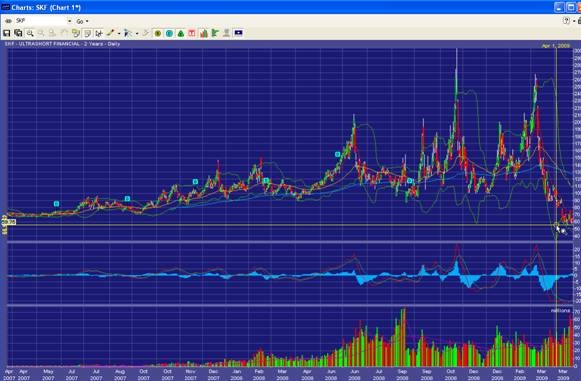Click the 'Apr 1, 2009' date label

pyautogui.click(x=555, y=46)
